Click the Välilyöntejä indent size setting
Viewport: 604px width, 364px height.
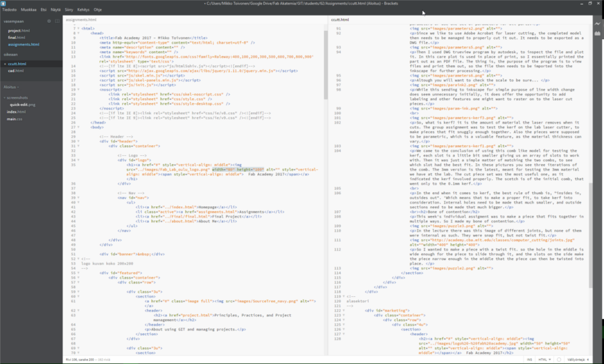point(578,359)
